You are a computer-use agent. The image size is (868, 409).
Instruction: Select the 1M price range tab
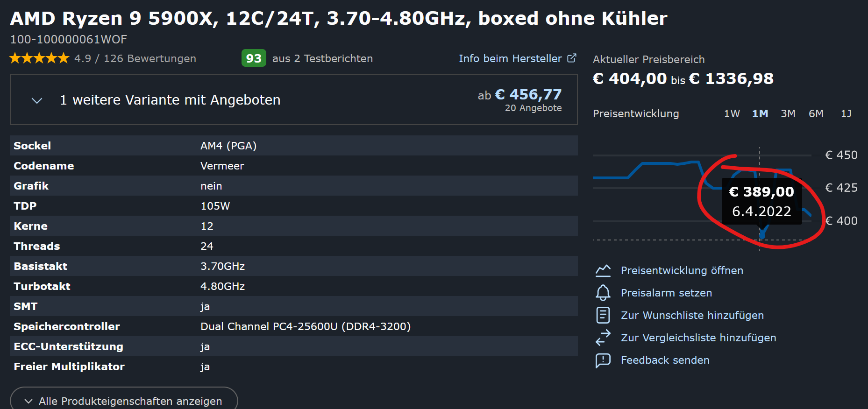[x=760, y=113]
